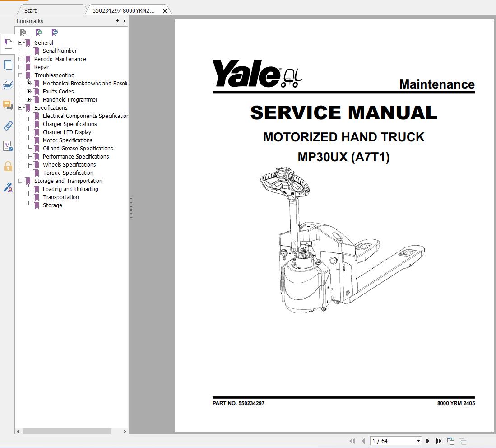Screen dimensions: 496x448
Task: Click the Previous View icon
Action: click(450, 441)
